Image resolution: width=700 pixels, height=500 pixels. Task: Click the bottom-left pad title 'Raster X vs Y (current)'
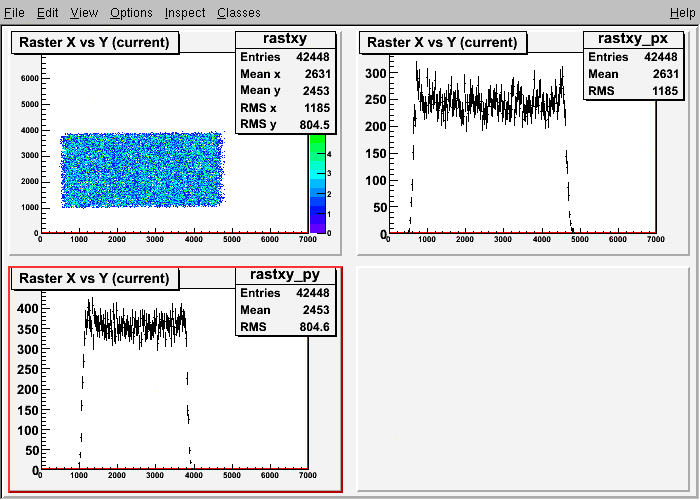pyautogui.click(x=95, y=279)
